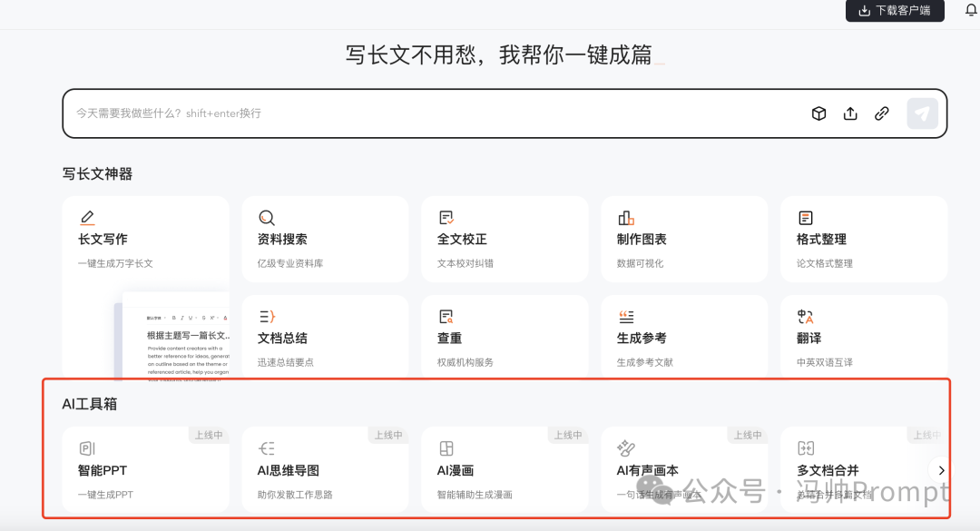980x531 pixels.
Task: Click the 下载客户端 button
Action: [894, 11]
